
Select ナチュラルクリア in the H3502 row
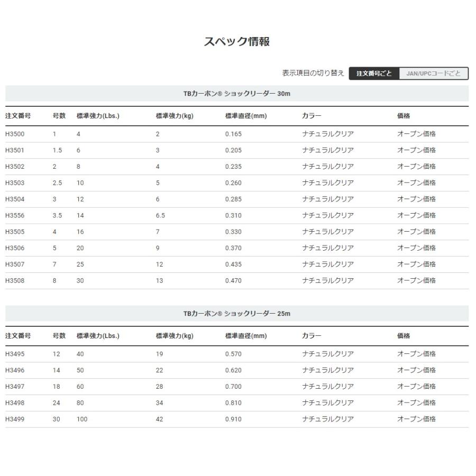pos(328,166)
